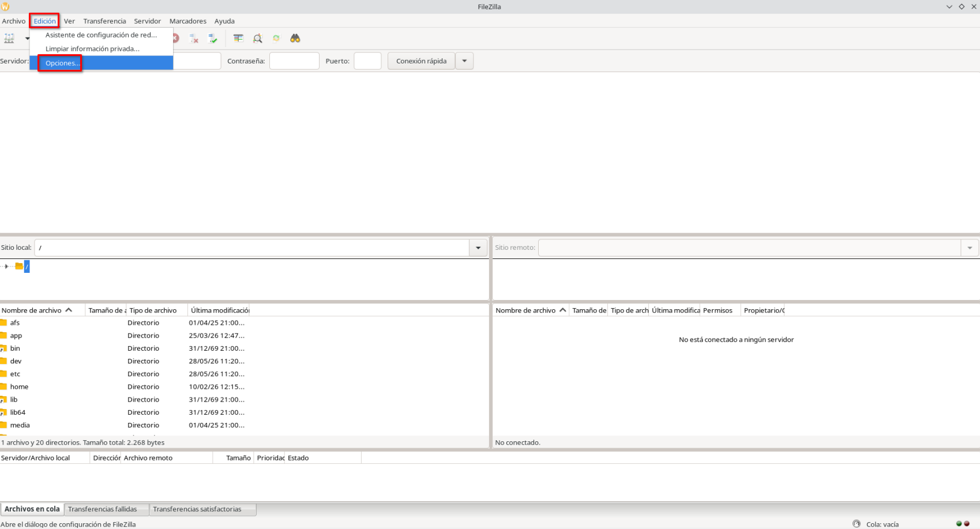Click 'Directorio' in the media row
The width and height of the screenshot is (980, 529).
pyautogui.click(x=143, y=425)
